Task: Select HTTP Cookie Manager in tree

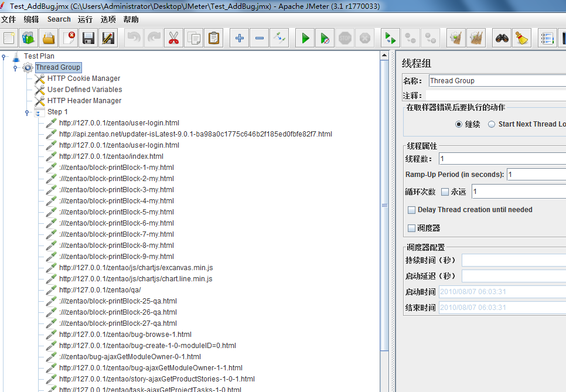Action: click(x=84, y=79)
